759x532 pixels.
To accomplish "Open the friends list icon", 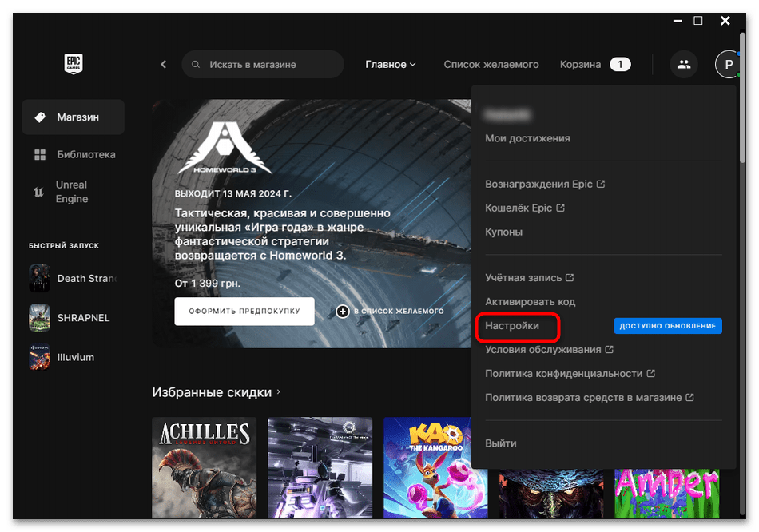I will (683, 64).
